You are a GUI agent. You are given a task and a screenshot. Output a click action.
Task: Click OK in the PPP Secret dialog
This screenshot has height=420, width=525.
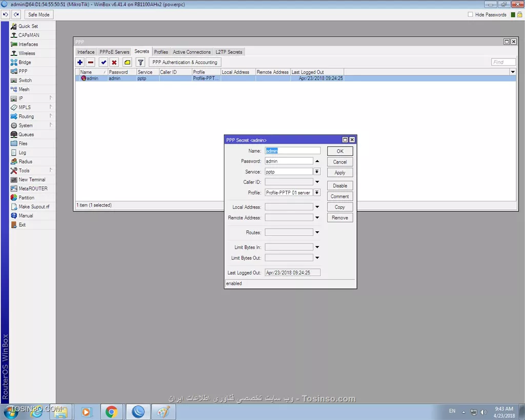(x=340, y=151)
